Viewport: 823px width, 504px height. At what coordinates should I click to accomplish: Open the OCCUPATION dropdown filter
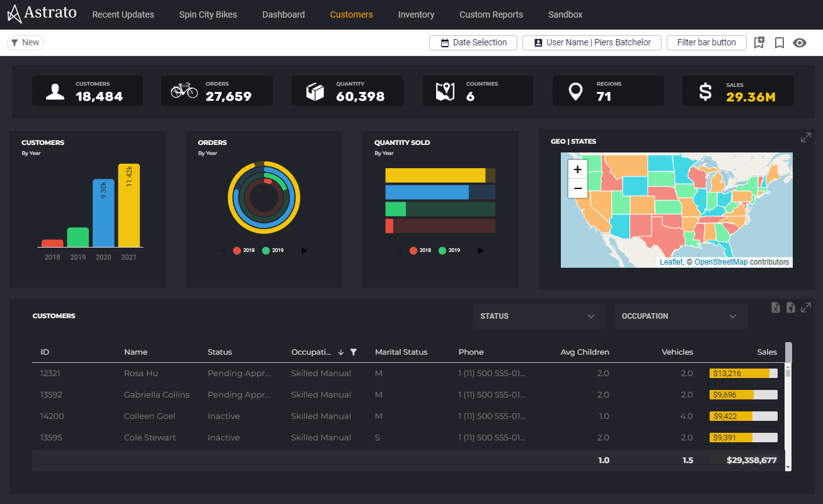(x=681, y=316)
